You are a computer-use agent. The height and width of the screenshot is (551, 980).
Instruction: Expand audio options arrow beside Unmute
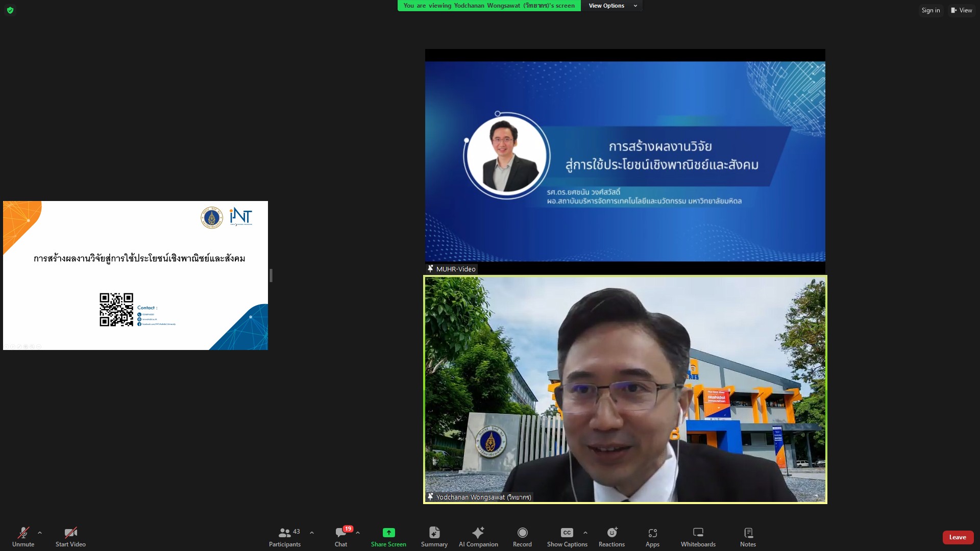click(40, 533)
